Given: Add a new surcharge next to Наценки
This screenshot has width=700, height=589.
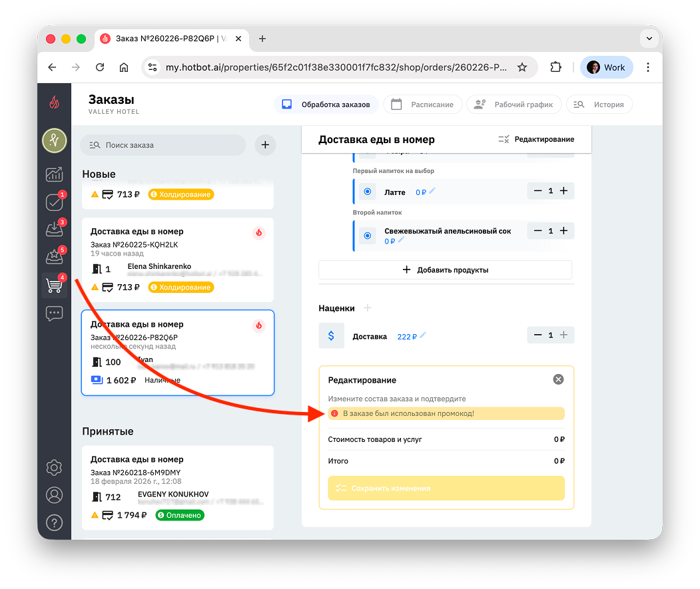Looking at the screenshot, I should click(368, 308).
